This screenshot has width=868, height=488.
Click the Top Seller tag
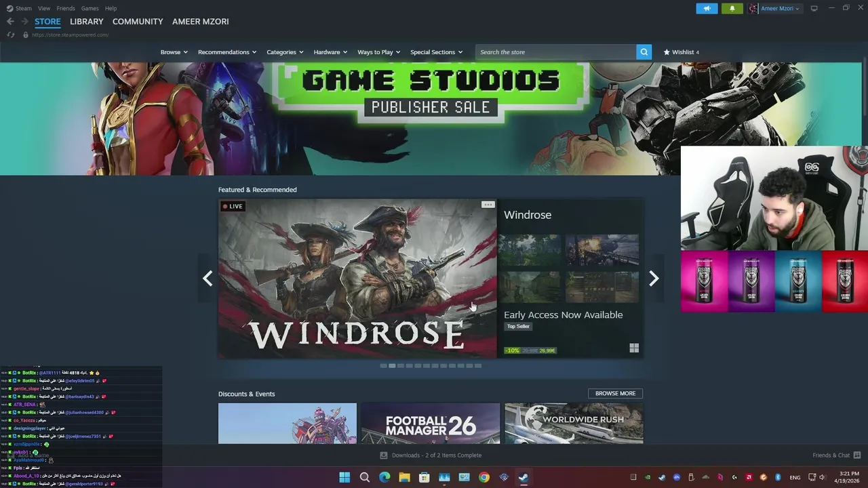pos(518,326)
